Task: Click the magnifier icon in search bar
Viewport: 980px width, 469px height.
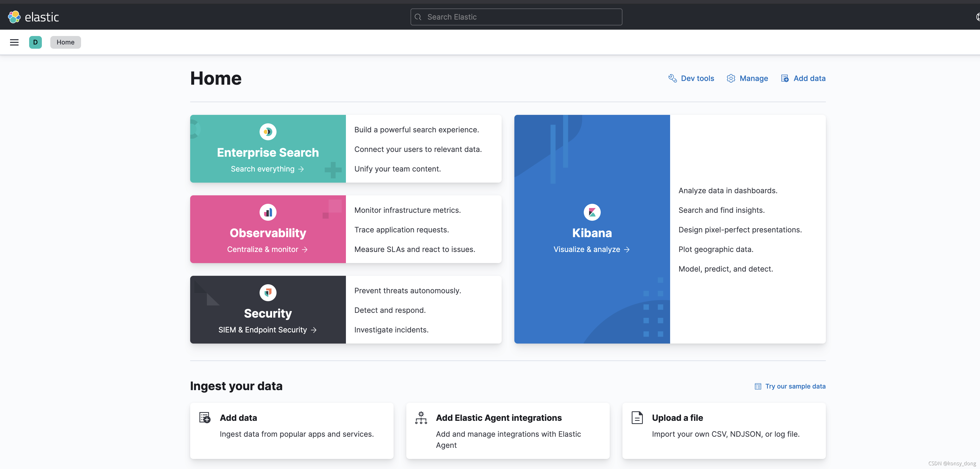Action: [418, 17]
